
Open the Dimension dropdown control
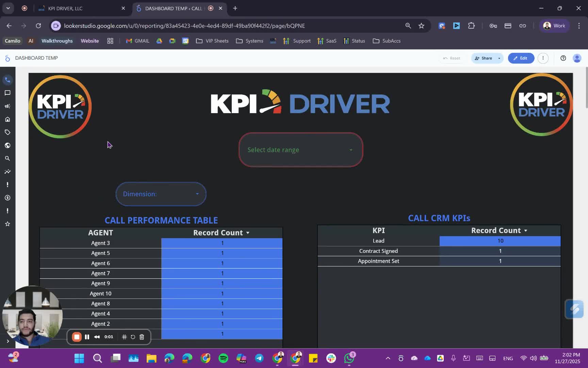point(161,194)
